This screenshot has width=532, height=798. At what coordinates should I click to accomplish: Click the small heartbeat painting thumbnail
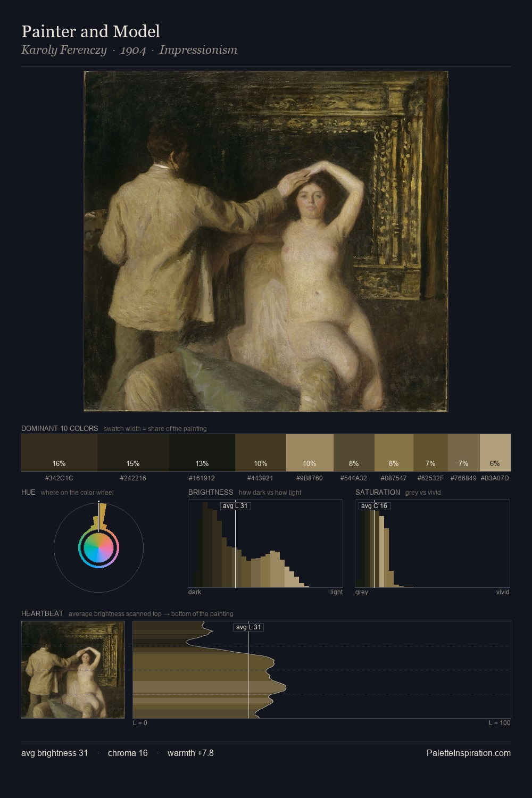(73, 670)
